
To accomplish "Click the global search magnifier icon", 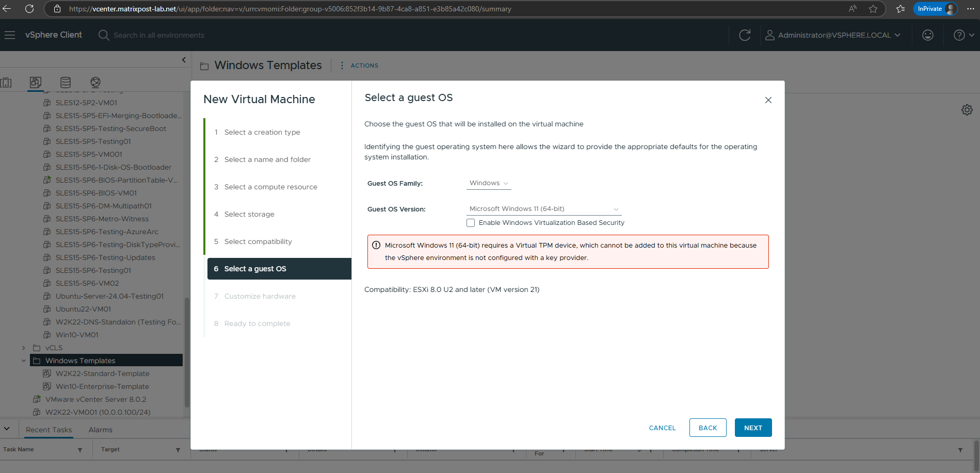I will 104,35.
